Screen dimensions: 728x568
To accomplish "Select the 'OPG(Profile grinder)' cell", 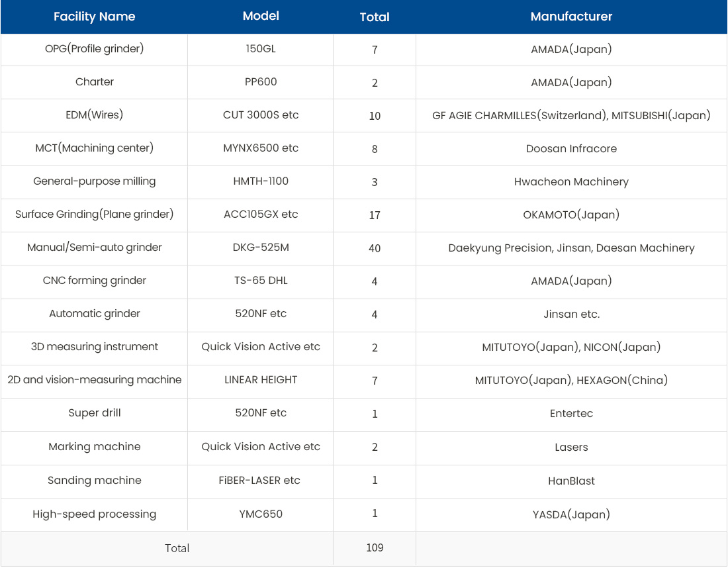I will click(94, 49).
